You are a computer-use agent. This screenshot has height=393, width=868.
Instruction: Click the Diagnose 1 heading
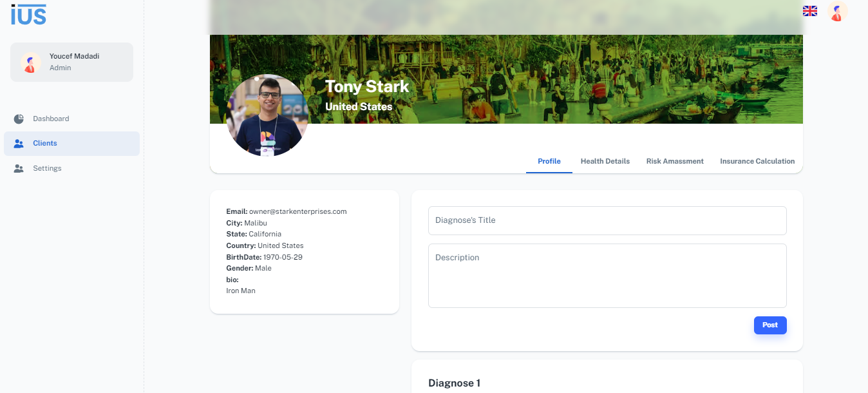[x=454, y=383]
